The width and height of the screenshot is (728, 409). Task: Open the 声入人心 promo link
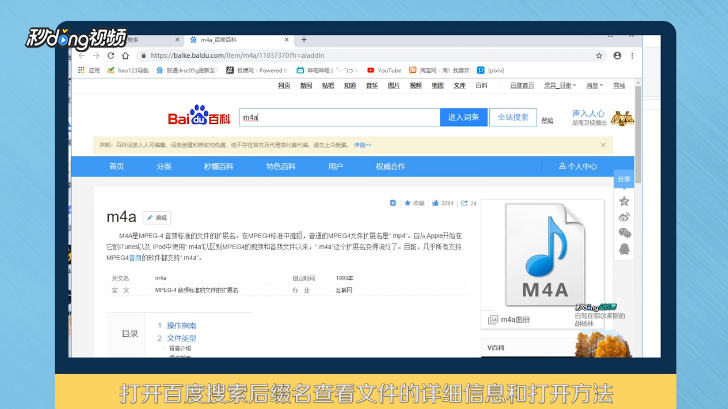point(588,114)
